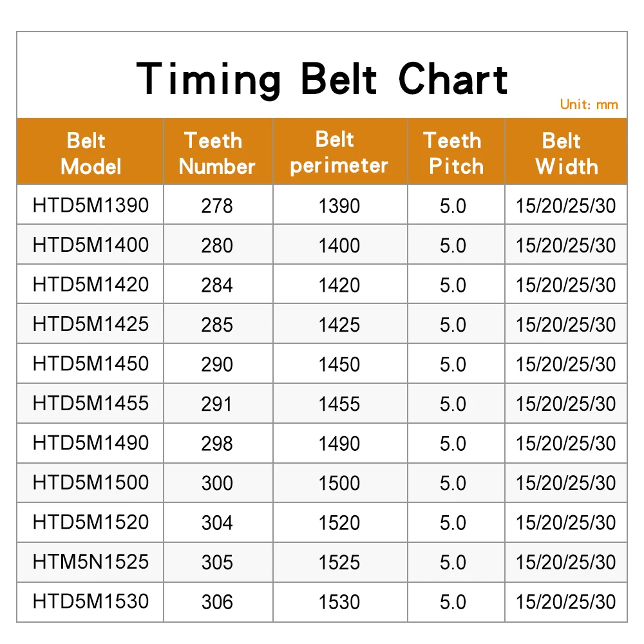Select the "Belt Width" column header
The image size is (644, 644).
(x=565, y=153)
